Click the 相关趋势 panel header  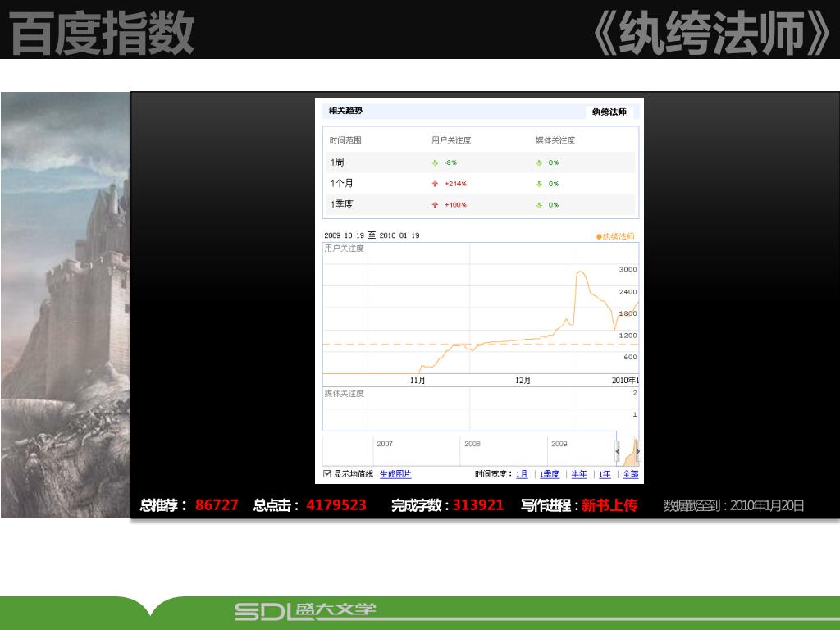point(345,111)
